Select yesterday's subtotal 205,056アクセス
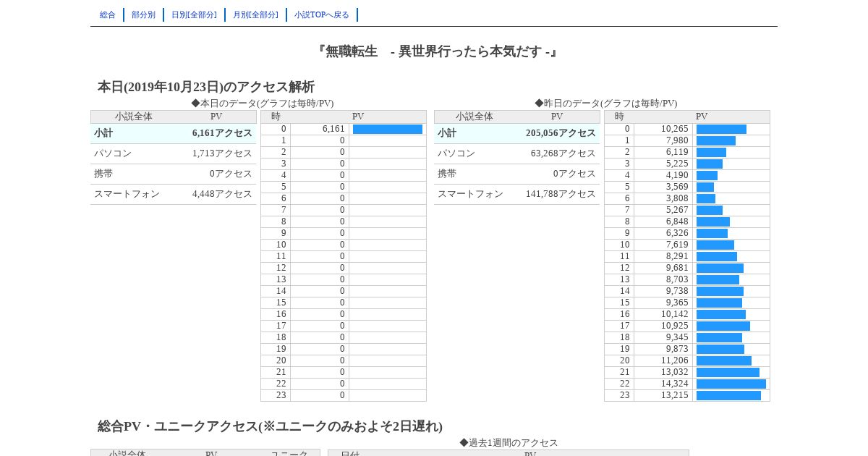Image resolution: width=868 pixels, height=456 pixels. 561,133
